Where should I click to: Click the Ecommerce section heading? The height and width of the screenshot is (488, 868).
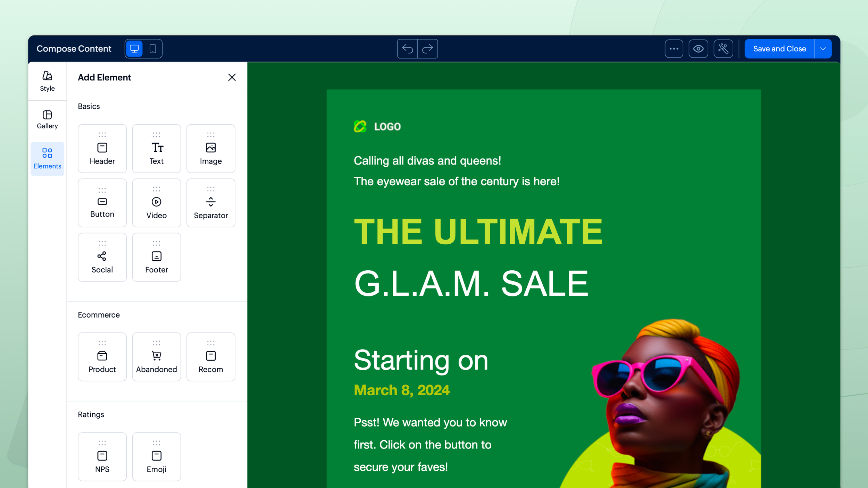99,315
